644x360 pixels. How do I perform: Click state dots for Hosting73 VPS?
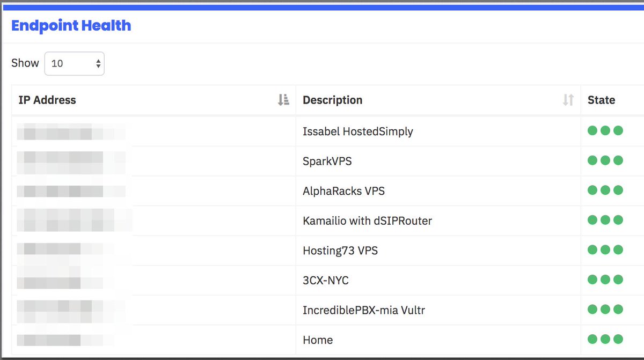605,249
